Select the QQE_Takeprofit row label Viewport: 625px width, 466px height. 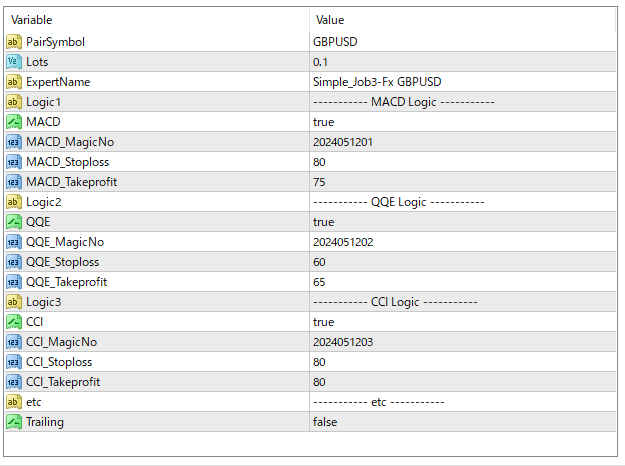(x=66, y=282)
